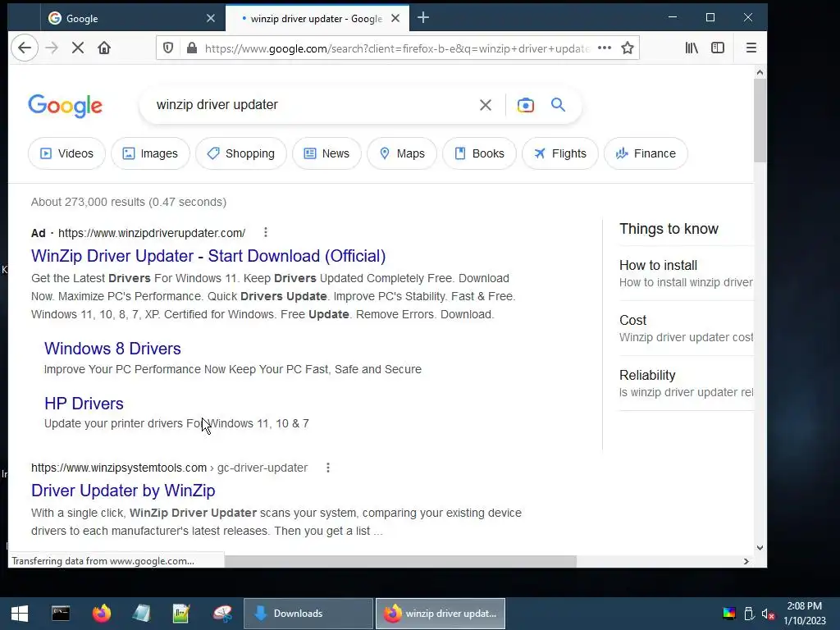Open the Firefox home page
The width and height of the screenshot is (840, 630).
(x=104, y=48)
